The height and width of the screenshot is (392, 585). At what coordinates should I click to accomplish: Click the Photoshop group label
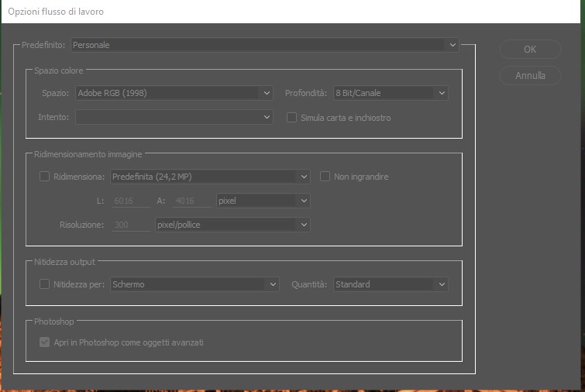54,322
